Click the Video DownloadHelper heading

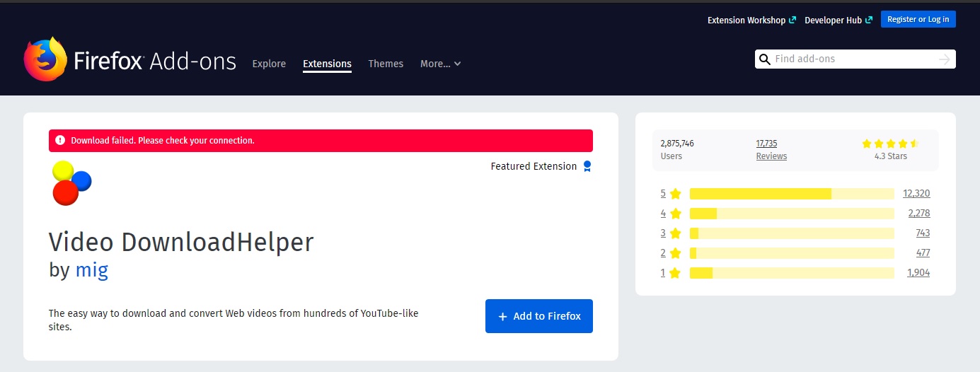click(181, 243)
